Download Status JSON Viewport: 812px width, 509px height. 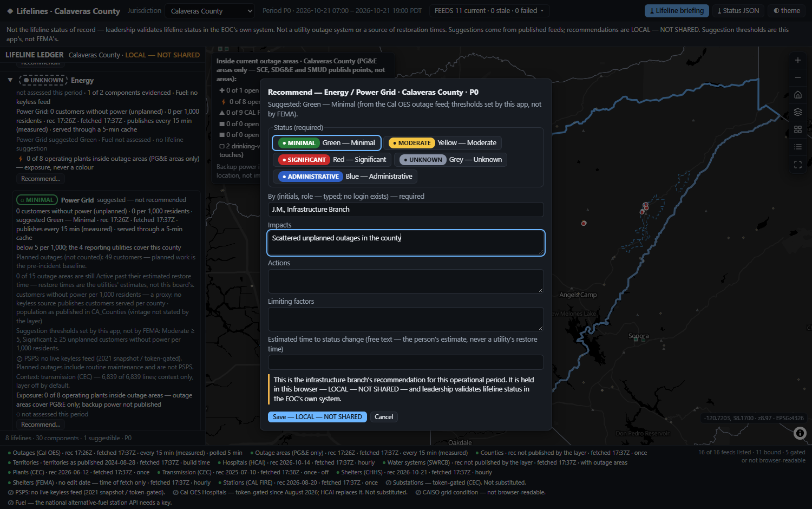click(738, 11)
